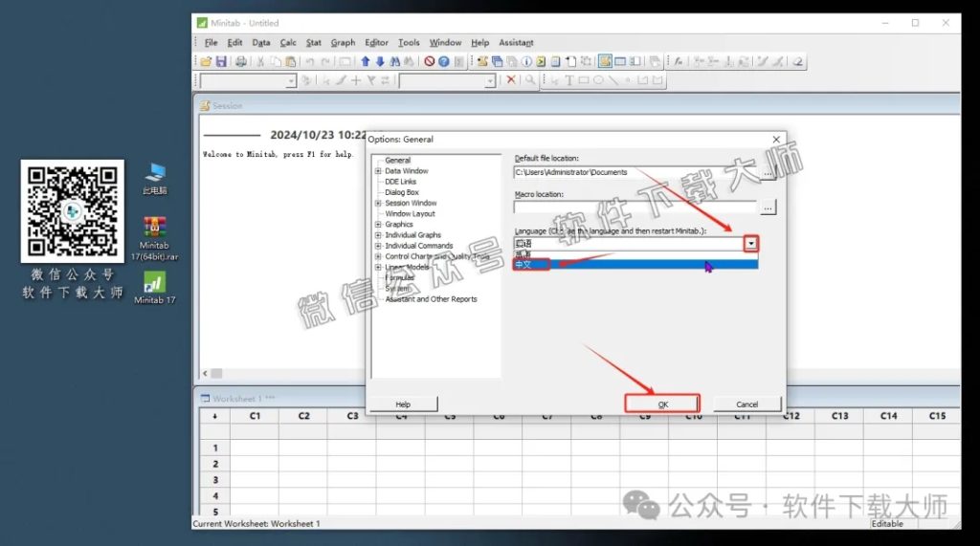Screen dimensions: 980x546
Task: Select 中文 in the language list
Action: coord(635,264)
